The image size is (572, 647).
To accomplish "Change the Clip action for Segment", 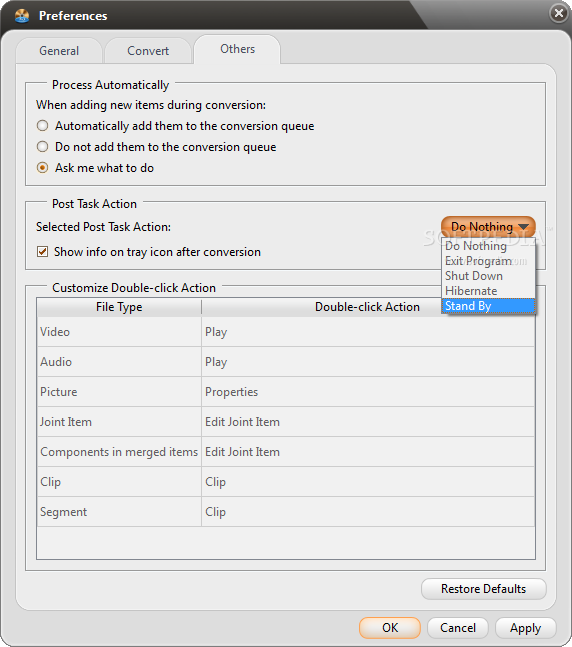I will tap(368, 512).
